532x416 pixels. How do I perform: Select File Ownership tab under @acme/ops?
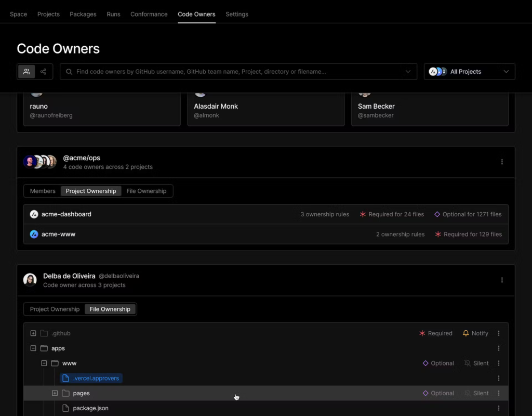coord(146,191)
